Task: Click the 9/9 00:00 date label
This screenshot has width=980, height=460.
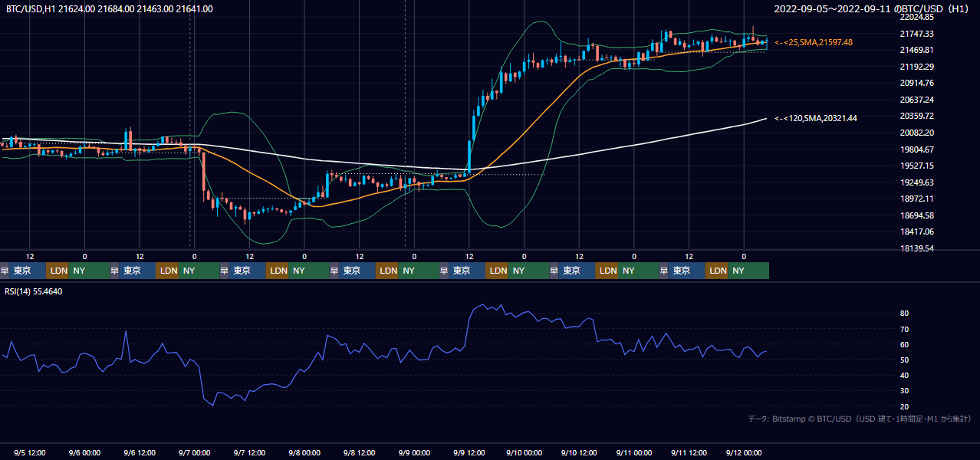Action: click(414, 452)
